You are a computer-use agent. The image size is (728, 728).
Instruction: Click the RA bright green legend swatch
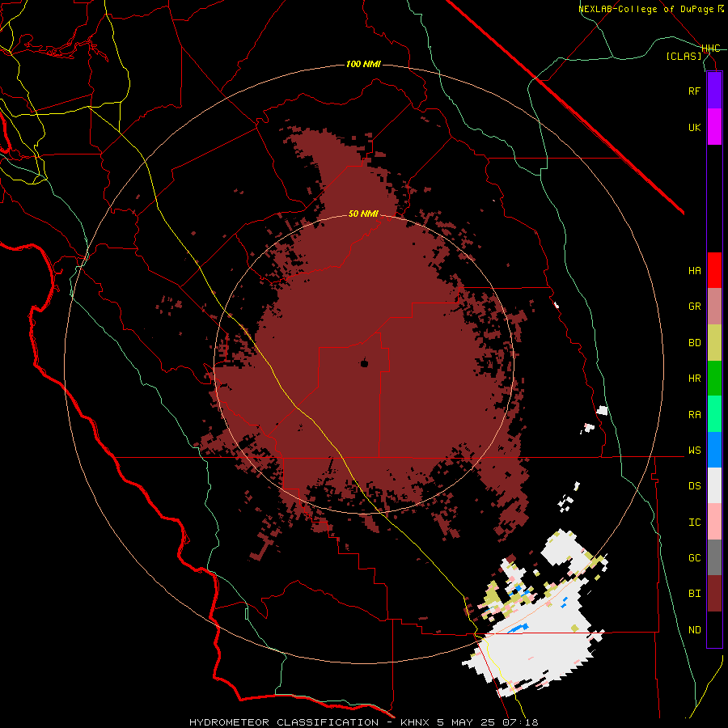pyautogui.click(x=714, y=414)
